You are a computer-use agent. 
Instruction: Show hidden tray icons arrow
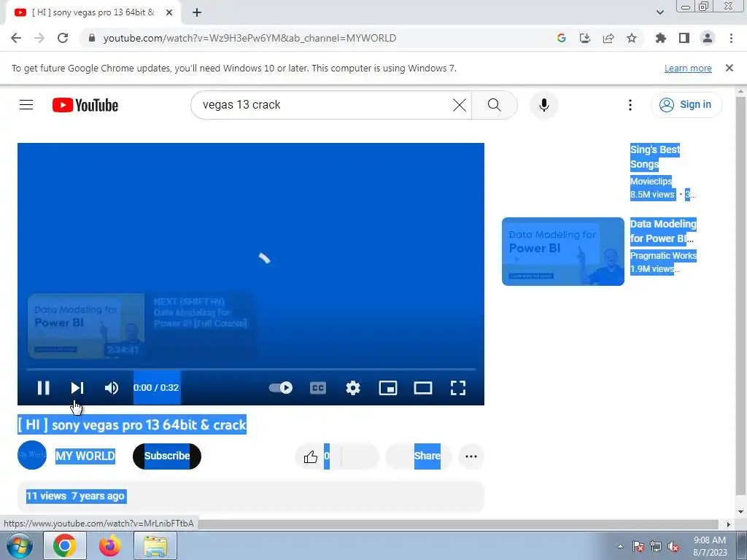[x=620, y=546]
